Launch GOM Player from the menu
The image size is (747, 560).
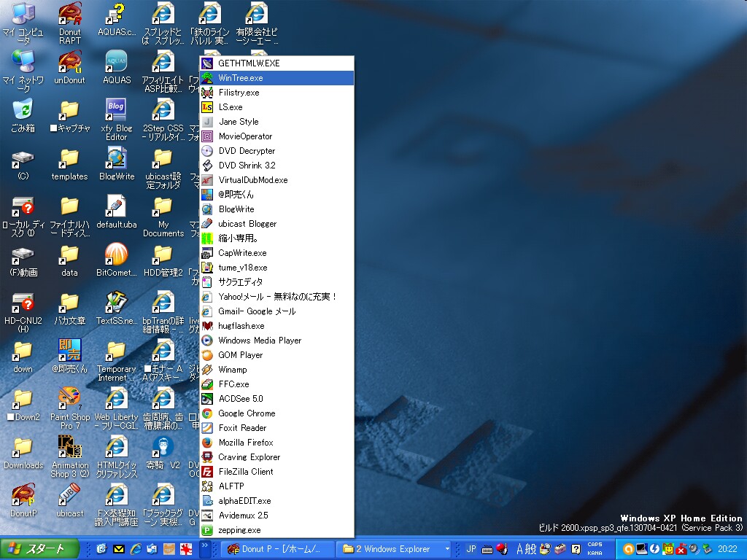(x=276, y=355)
